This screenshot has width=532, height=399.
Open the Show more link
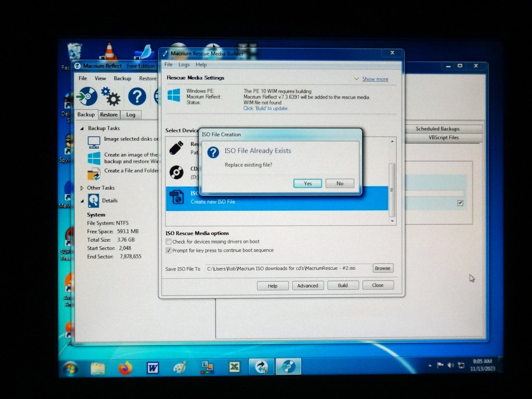375,79
